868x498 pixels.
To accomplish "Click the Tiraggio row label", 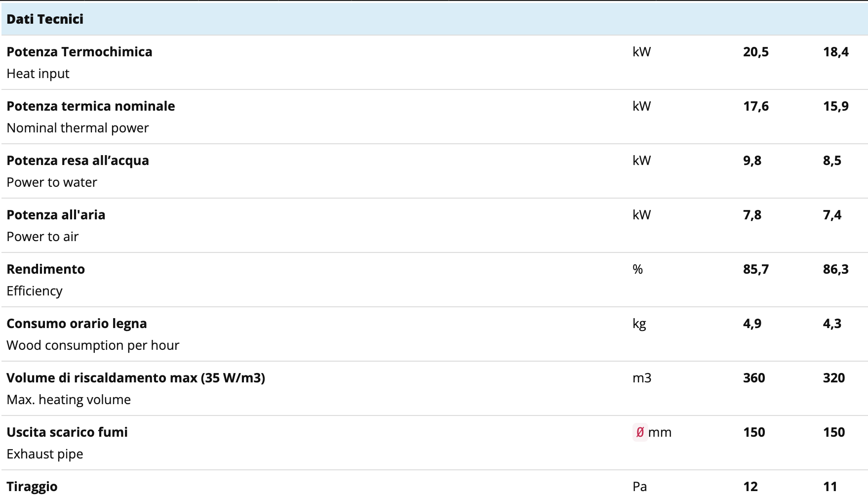I will [x=32, y=487].
